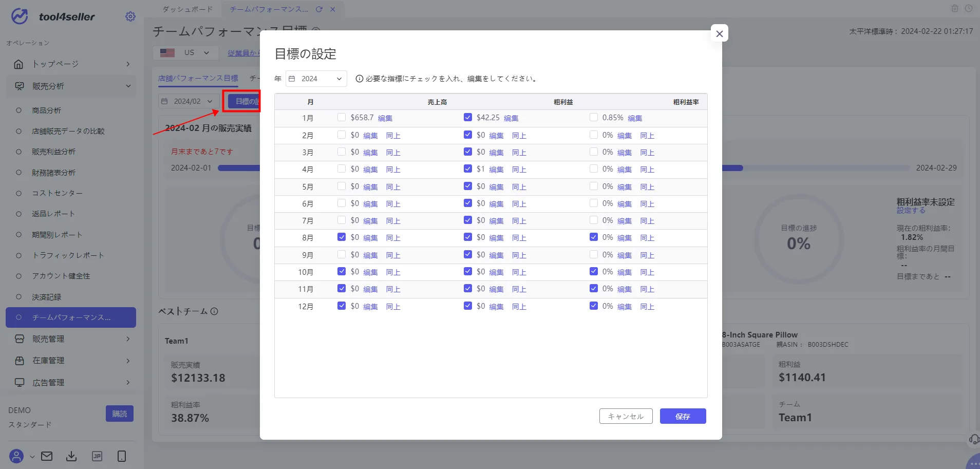This screenshot has height=469, width=980.
Task: Click the 購読 subscribe button
Action: click(120, 414)
